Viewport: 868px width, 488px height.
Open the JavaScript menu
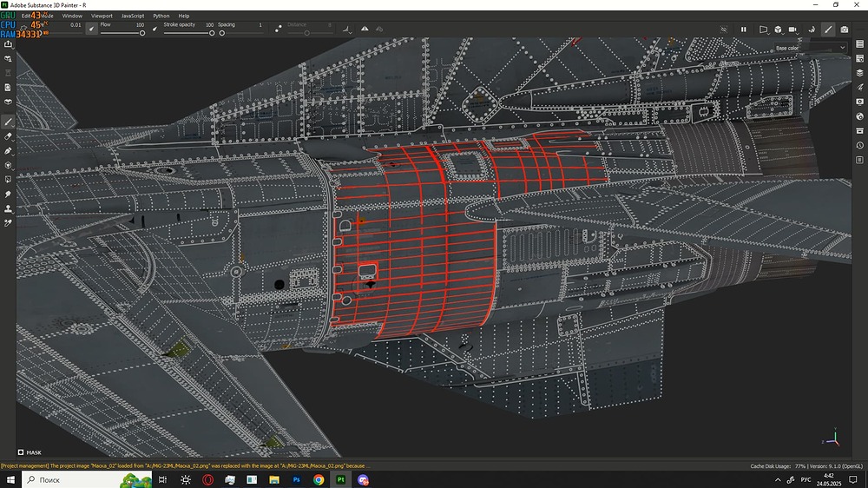(132, 16)
